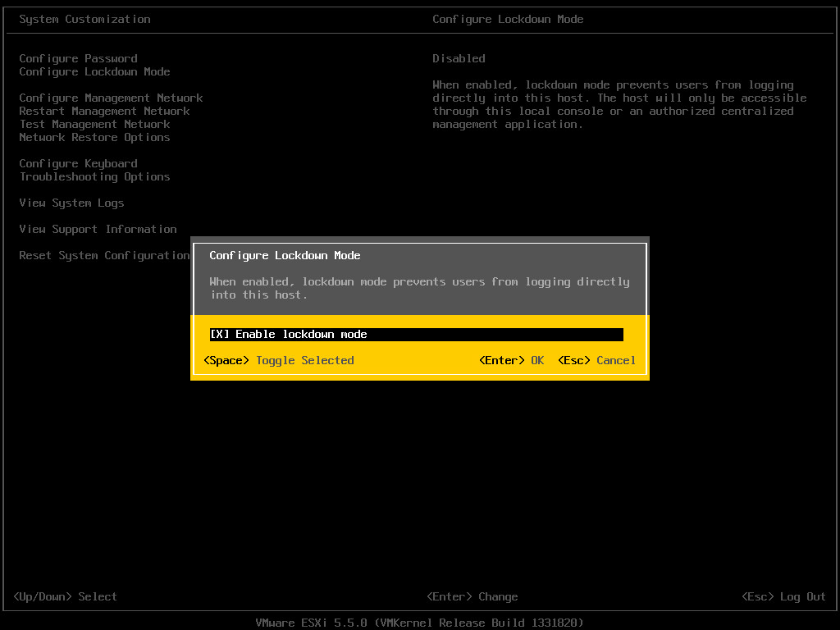Open Troubleshooting Options
Image resolution: width=840 pixels, height=630 pixels.
[x=95, y=177]
